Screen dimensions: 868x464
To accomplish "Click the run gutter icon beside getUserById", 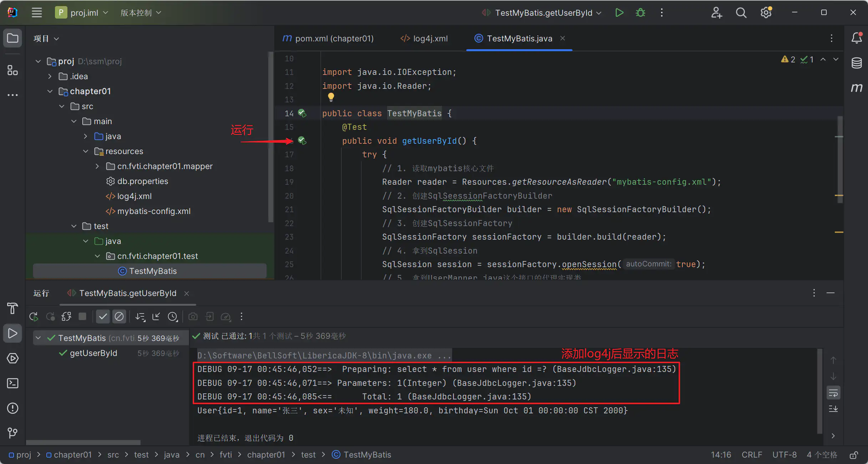I will click(x=302, y=141).
